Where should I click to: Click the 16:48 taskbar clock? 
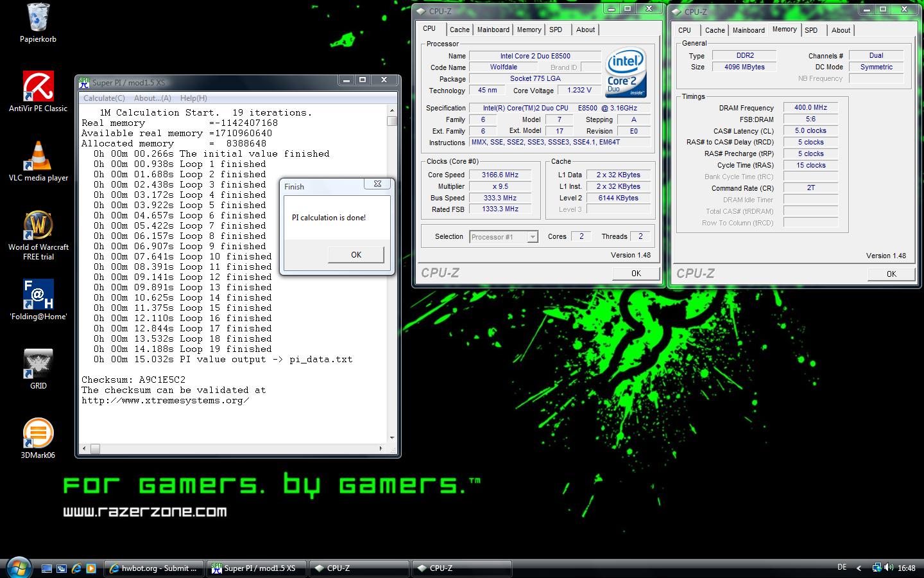pos(906,568)
